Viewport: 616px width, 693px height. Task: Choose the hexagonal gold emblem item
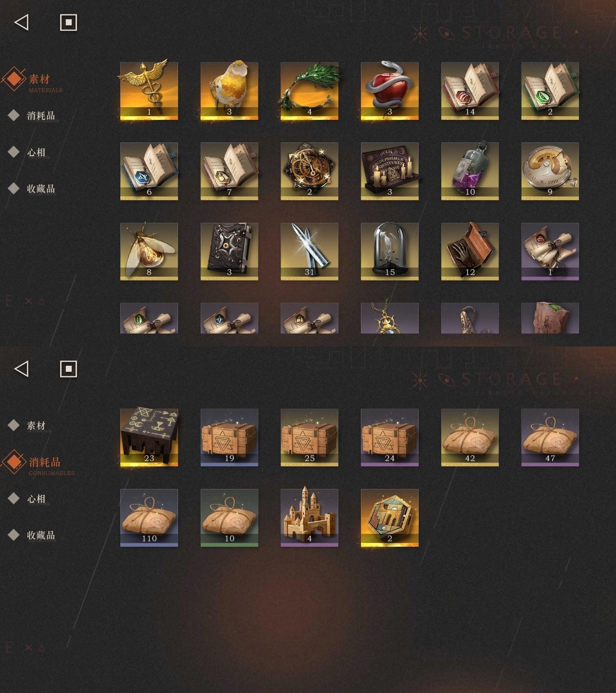coord(390,518)
